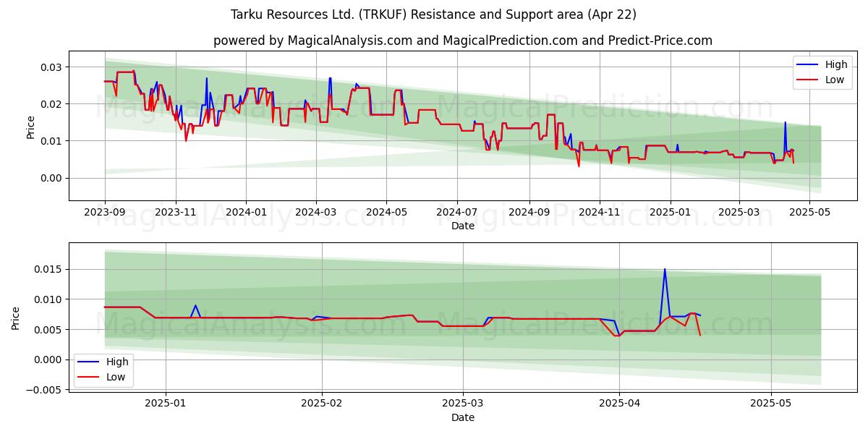This screenshot has width=868, height=434.
Task: Click the '2024-01' date tick label
Action: [x=246, y=212]
